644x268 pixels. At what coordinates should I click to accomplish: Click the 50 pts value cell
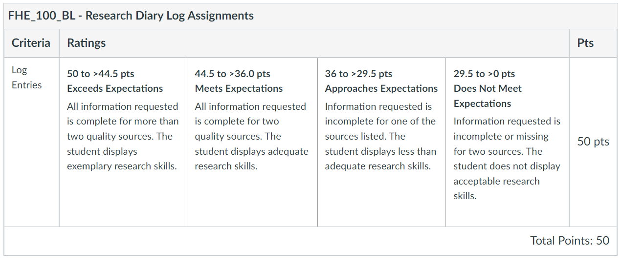point(593,142)
